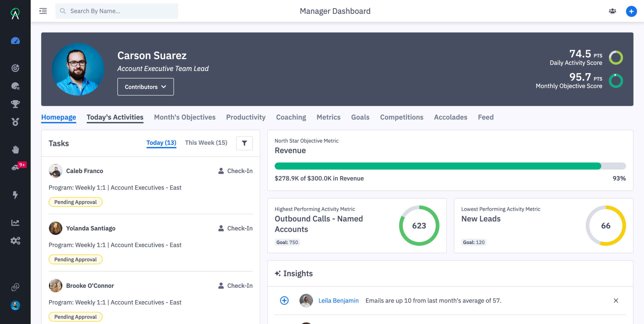Open the task filter funnel button
Screen dimensions: 644x324
[x=244, y=143]
